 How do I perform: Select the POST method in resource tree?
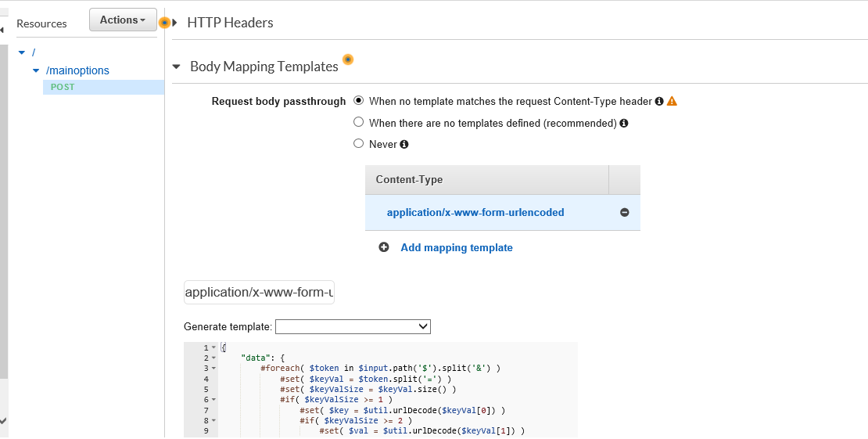[x=63, y=87]
